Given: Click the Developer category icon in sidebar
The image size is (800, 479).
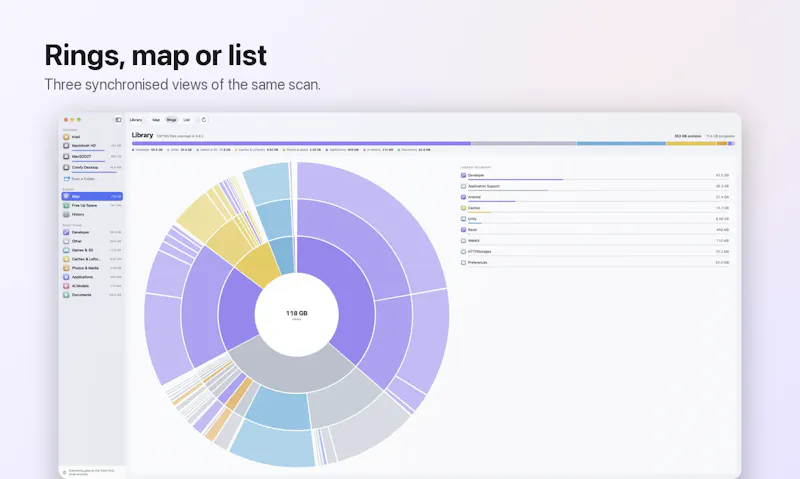Looking at the screenshot, I should (66, 232).
